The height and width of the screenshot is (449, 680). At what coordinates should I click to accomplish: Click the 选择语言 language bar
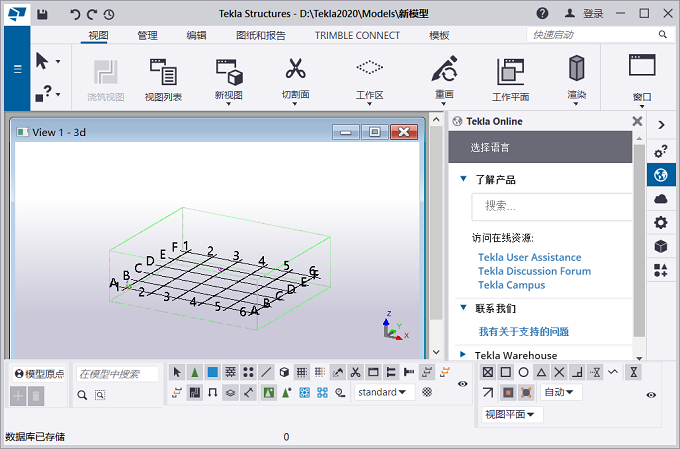(540, 147)
